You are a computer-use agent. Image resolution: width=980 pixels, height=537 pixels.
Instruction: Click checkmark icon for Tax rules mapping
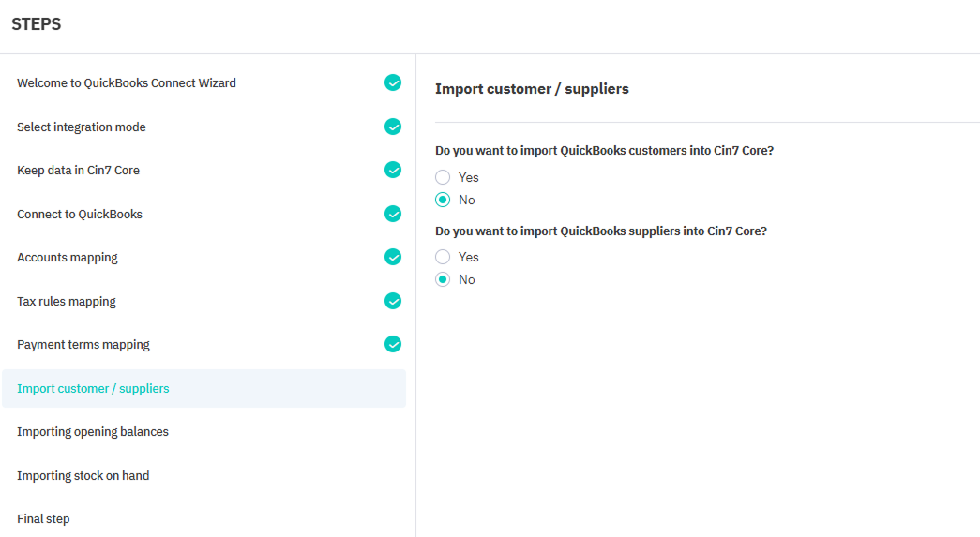(x=393, y=301)
